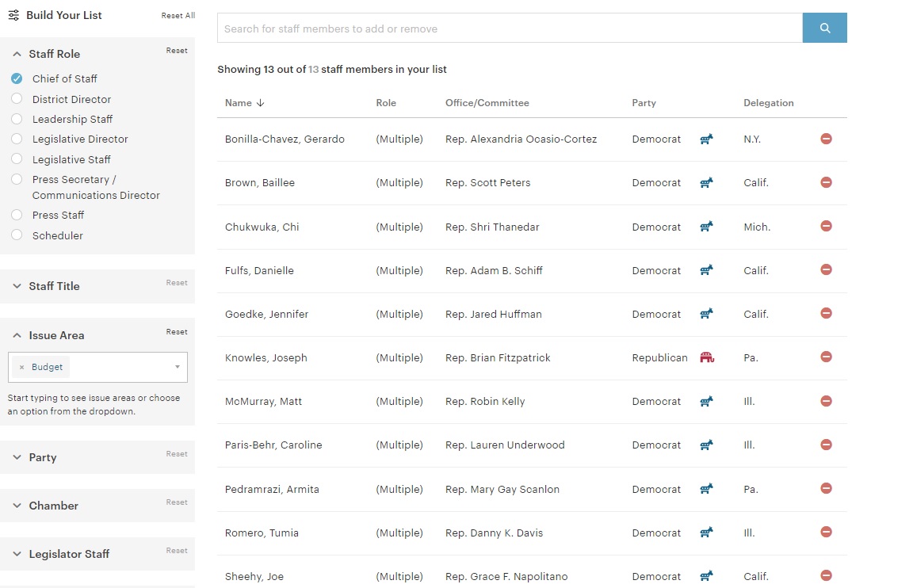Remove Baillee Brown from the list
913x588 pixels.
tap(826, 182)
